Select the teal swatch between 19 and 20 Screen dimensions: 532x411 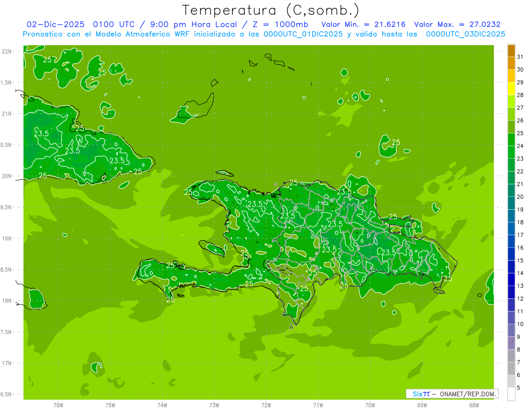tap(511, 203)
